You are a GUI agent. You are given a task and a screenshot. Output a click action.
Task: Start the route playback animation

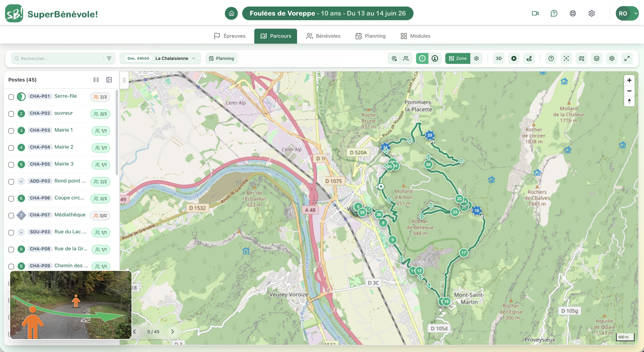514,58
